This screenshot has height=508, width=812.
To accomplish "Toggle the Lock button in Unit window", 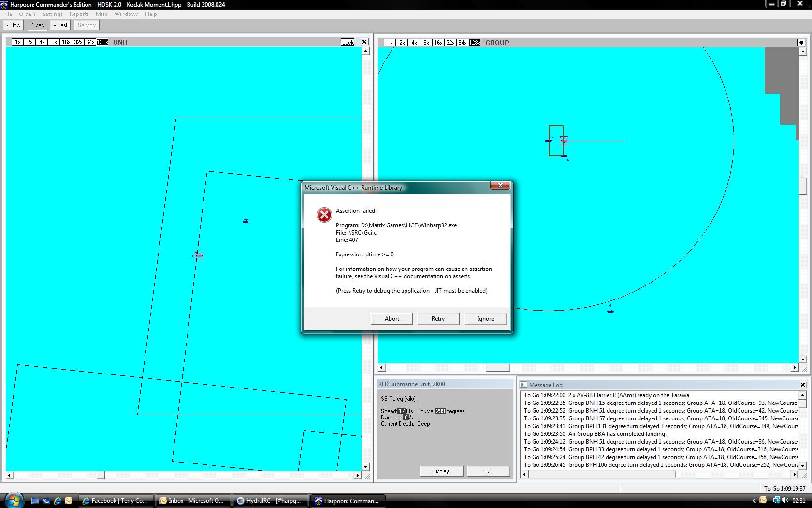I will point(348,43).
